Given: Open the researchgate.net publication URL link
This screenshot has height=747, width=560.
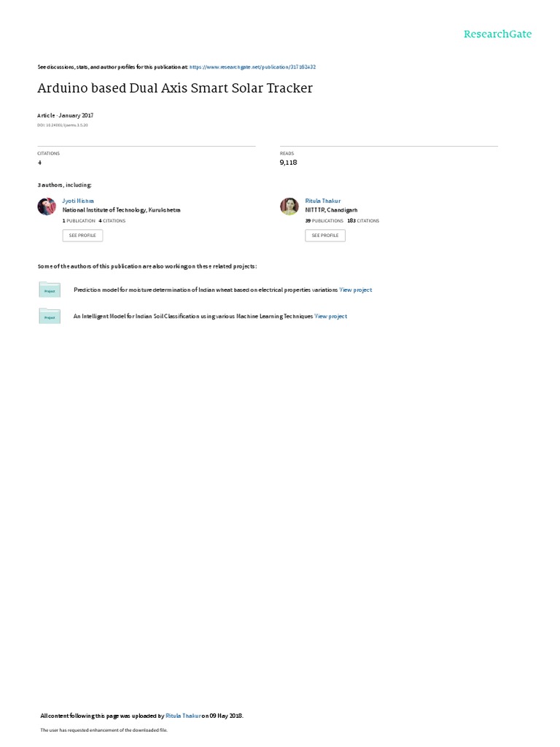Looking at the screenshot, I should 252,67.
